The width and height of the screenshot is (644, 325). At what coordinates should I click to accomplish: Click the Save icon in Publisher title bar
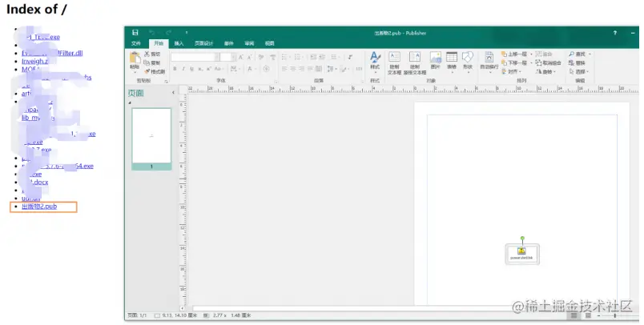135,32
